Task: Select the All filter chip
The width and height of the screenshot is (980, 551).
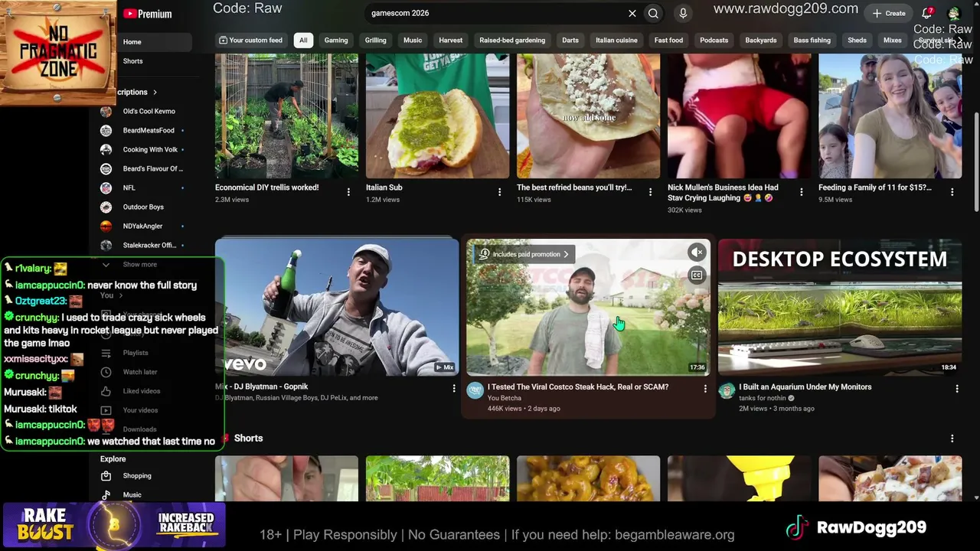Action: point(303,41)
